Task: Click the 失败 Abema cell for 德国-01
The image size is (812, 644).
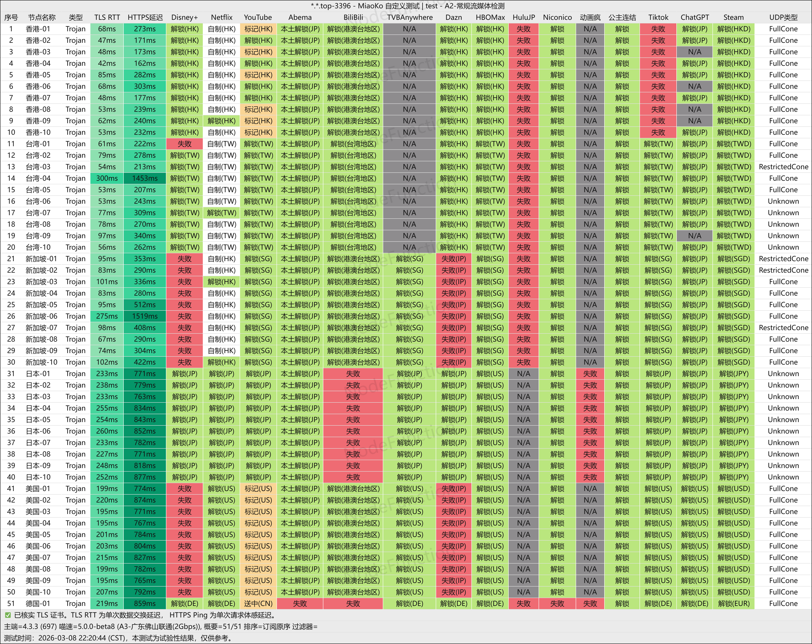Action: [300, 603]
